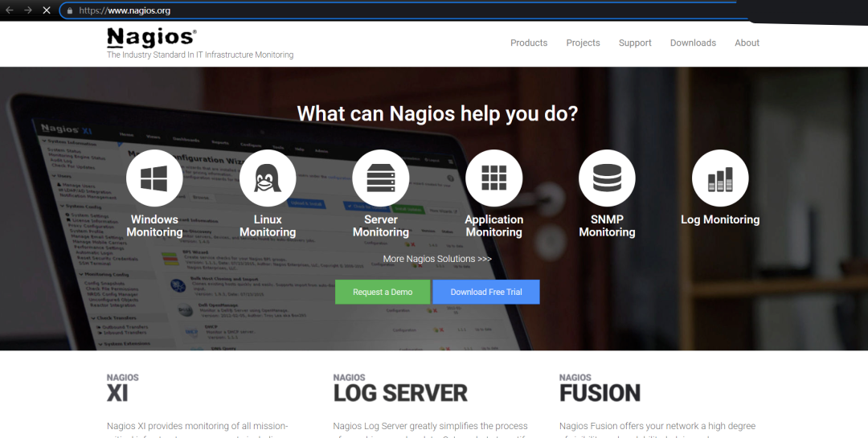
Task: Open the About menu
Action: [x=747, y=43]
